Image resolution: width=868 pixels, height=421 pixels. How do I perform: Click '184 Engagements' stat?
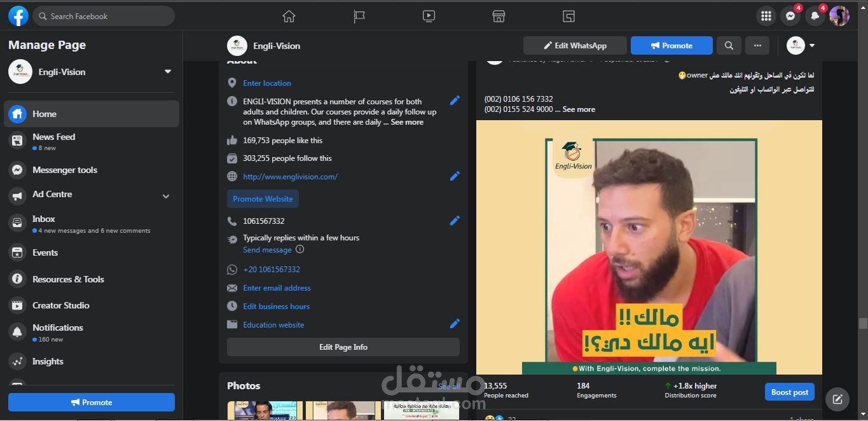click(596, 390)
